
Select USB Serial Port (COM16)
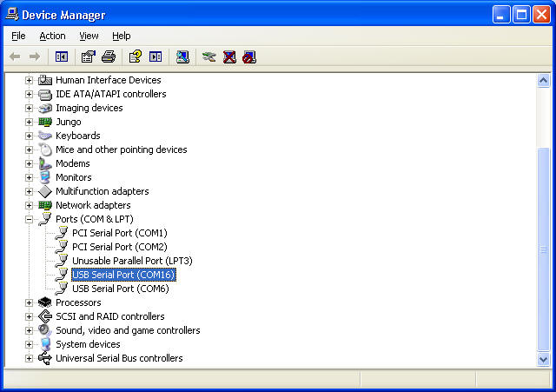coord(123,275)
